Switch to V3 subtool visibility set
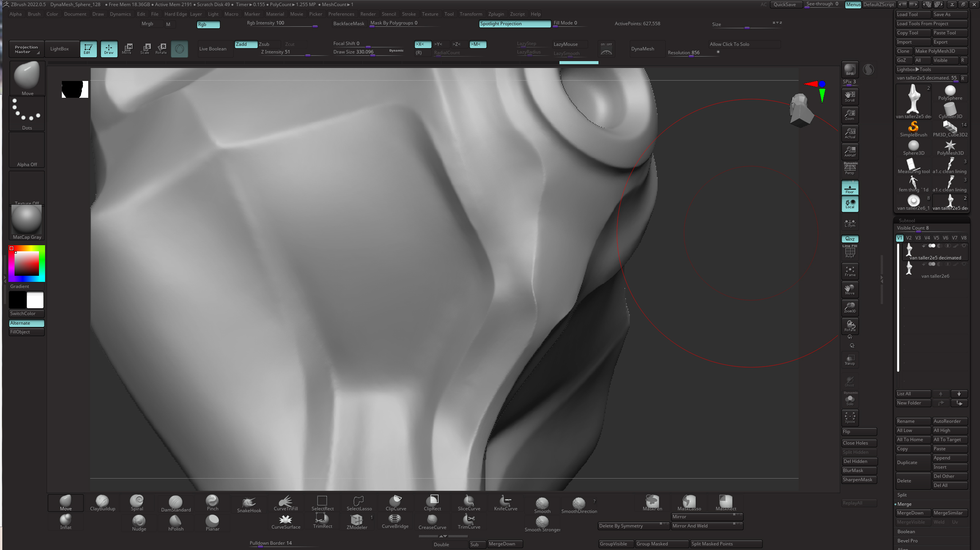The image size is (980, 550). (x=918, y=238)
